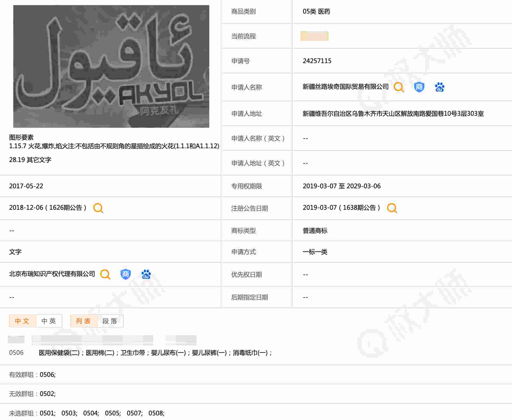Viewport: 512px width, 420px height.
Task: Click the AKYOL trademark image
Action: [x=111, y=66]
